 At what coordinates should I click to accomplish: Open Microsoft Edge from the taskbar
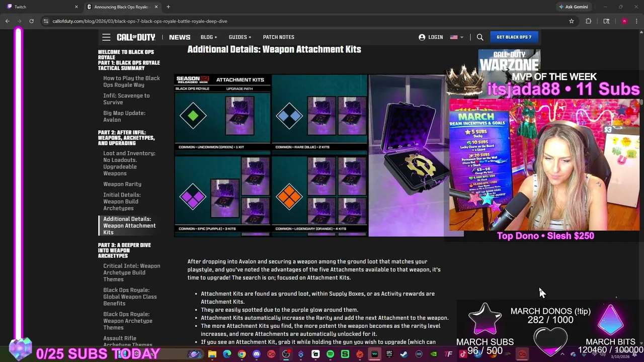[x=227, y=354]
